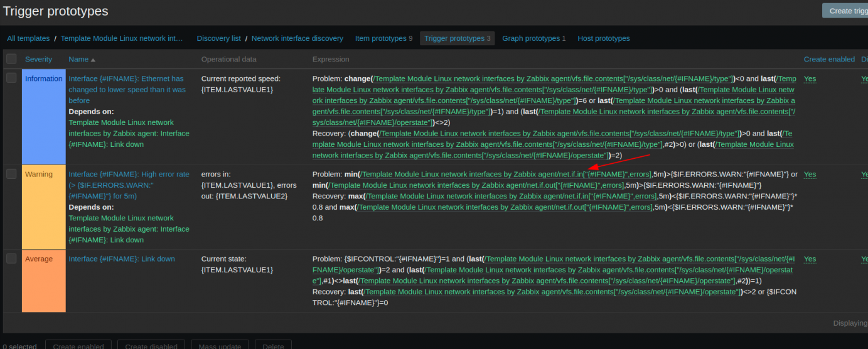Open the Interface Link down trigger name
868x349 pixels.
pyautogui.click(x=121, y=259)
